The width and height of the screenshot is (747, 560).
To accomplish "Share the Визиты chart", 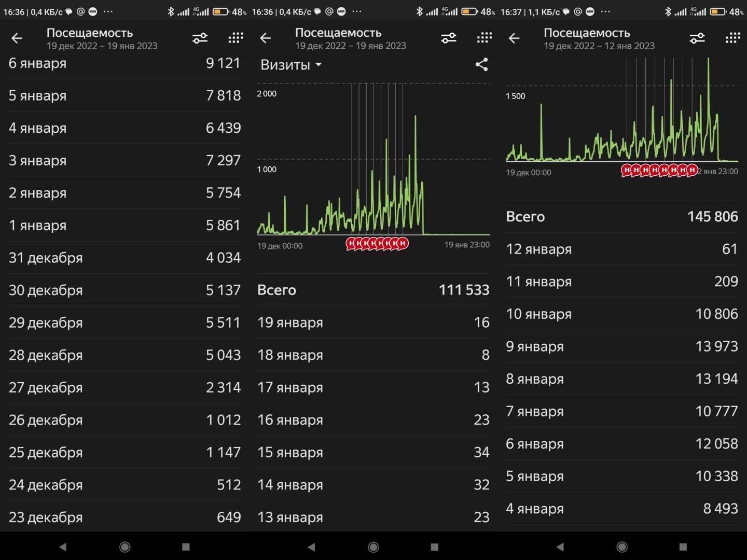I will [x=481, y=65].
